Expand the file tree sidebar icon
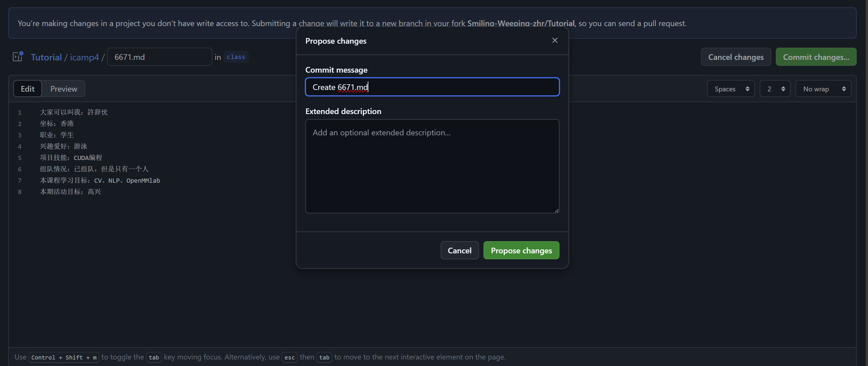 (x=18, y=56)
